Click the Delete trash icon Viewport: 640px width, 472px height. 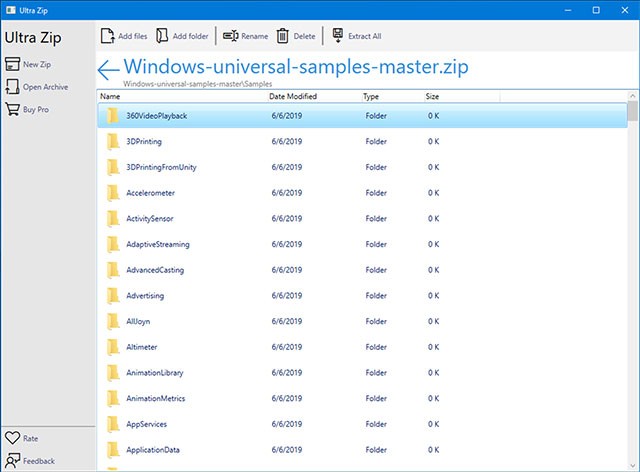tap(283, 36)
